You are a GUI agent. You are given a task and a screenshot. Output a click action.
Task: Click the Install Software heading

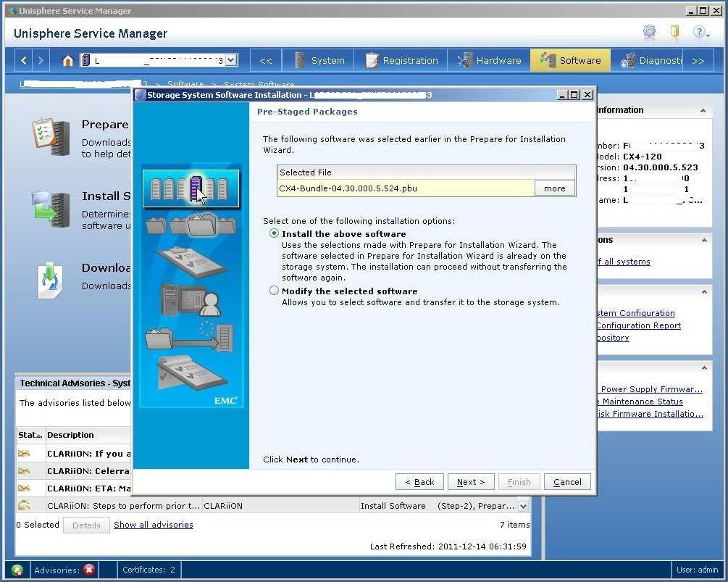point(106,196)
